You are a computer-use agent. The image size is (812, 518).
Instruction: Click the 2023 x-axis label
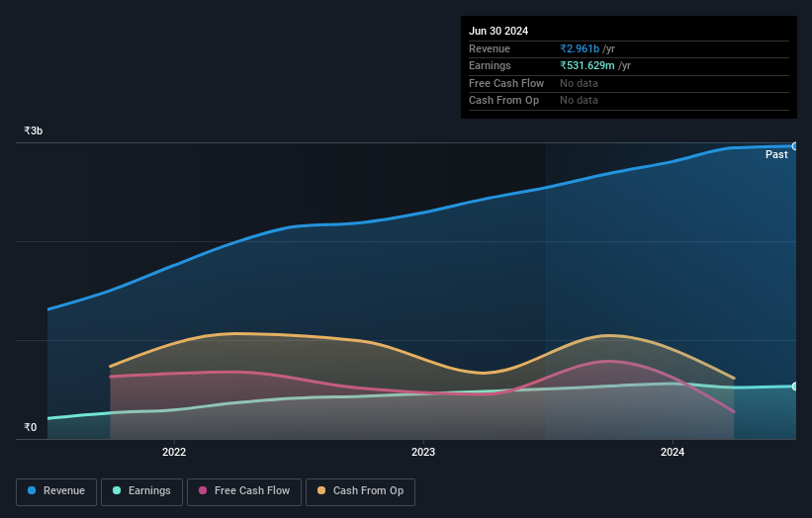click(x=423, y=453)
